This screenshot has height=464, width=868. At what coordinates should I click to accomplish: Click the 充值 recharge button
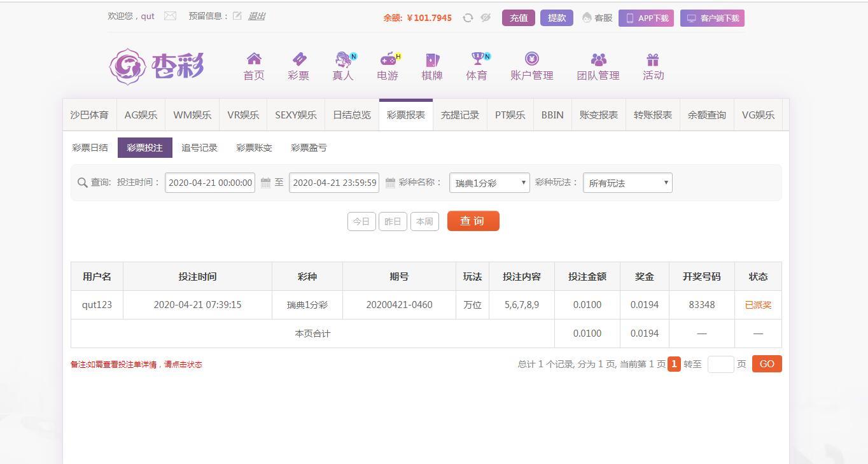point(519,18)
